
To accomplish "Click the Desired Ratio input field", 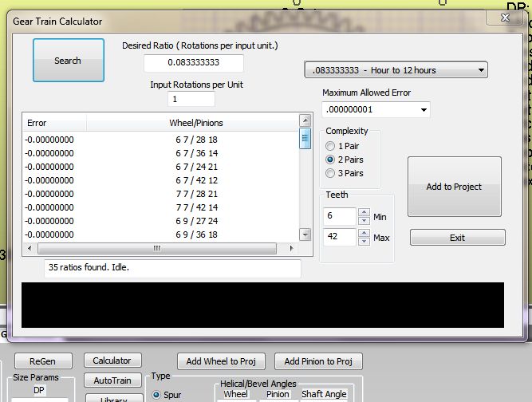I will coord(194,62).
